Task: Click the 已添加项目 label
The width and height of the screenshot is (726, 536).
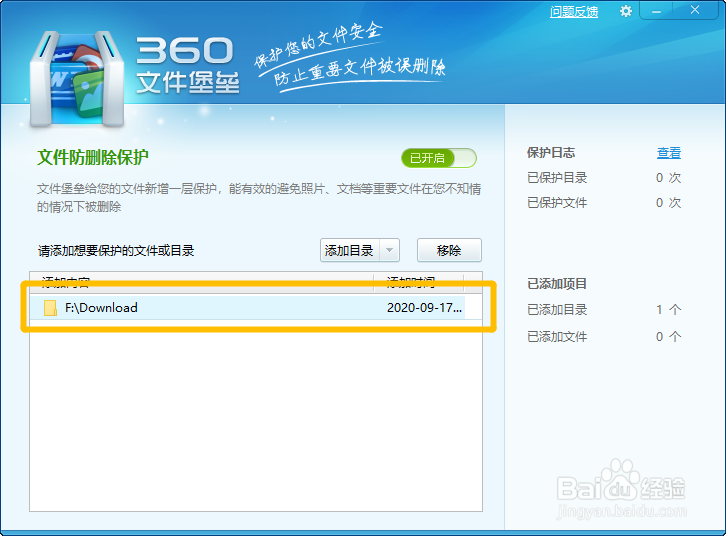Action: point(557,284)
